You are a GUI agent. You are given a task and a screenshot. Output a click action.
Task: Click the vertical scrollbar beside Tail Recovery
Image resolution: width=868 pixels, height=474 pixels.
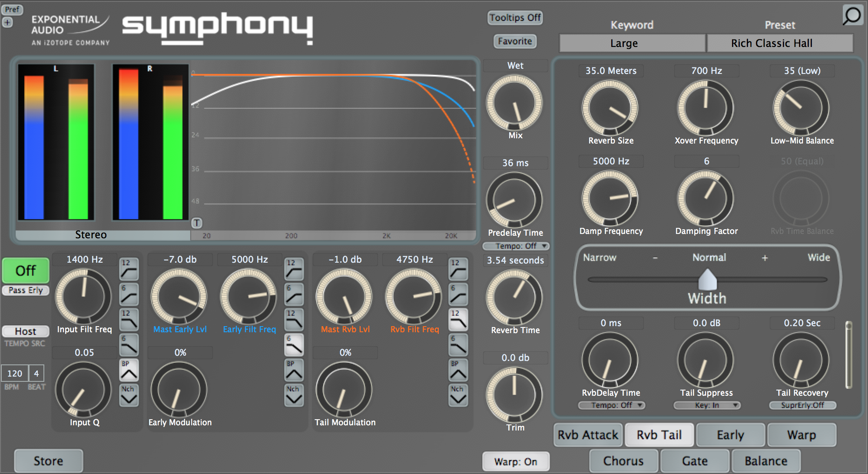click(x=848, y=354)
